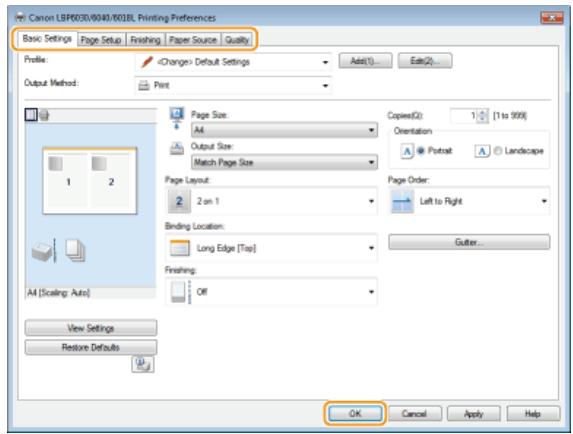Viewport: 573px width, 434px height.
Task: Open the Profile dropdown list
Action: coord(233,62)
